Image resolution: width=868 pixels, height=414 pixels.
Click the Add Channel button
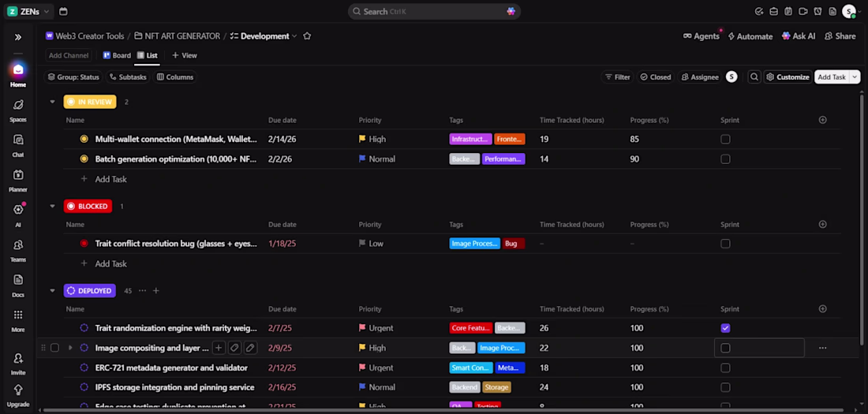[x=69, y=55]
